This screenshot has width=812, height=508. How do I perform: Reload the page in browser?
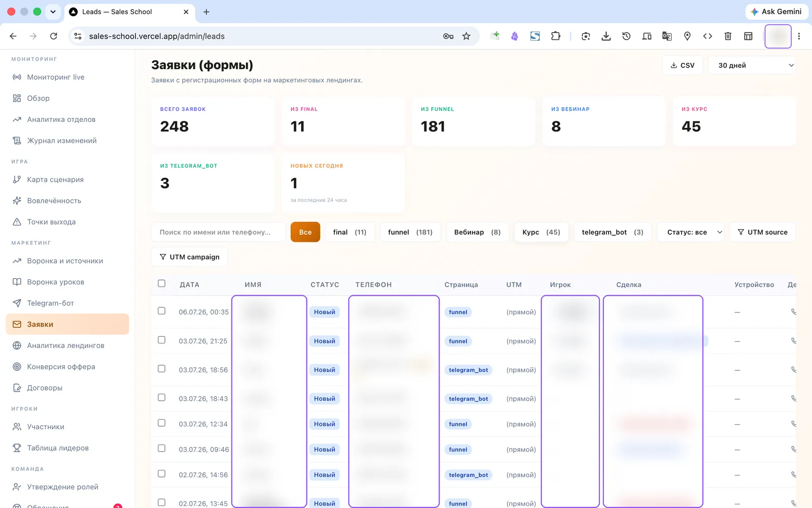click(x=53, y=36)
